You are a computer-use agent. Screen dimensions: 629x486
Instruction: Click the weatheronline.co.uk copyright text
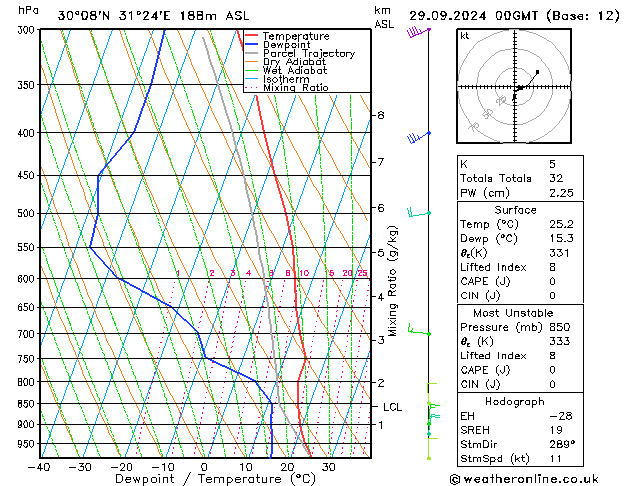click(x=524, y=479)
